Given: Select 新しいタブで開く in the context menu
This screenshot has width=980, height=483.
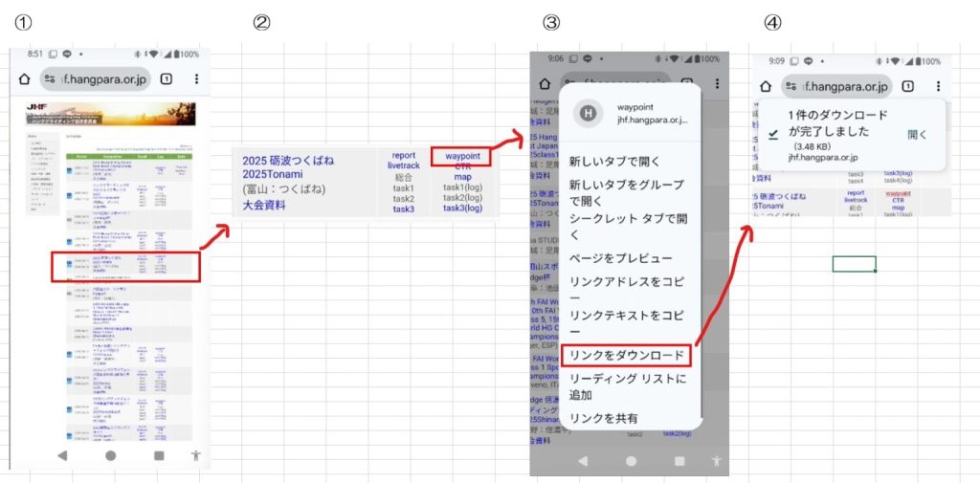Looking at the screenshot, I should point(614,160).
